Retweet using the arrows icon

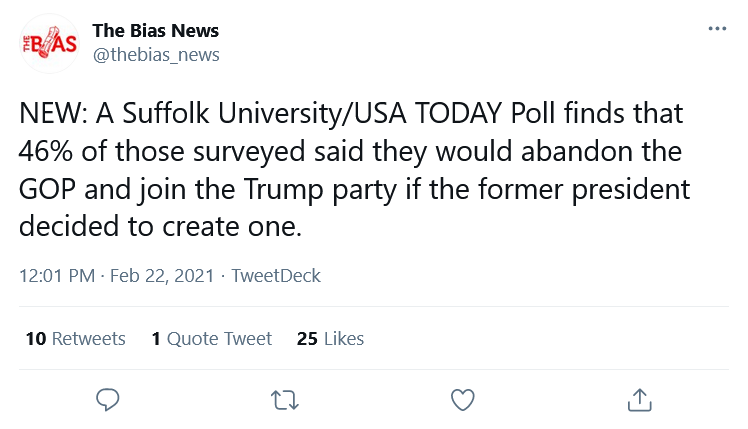pos(285,400)
